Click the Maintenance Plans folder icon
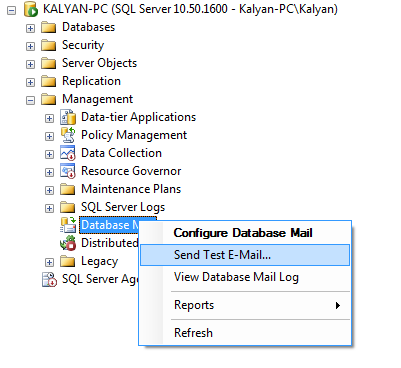This screenshot has width=401, height=368. point(68,190)
